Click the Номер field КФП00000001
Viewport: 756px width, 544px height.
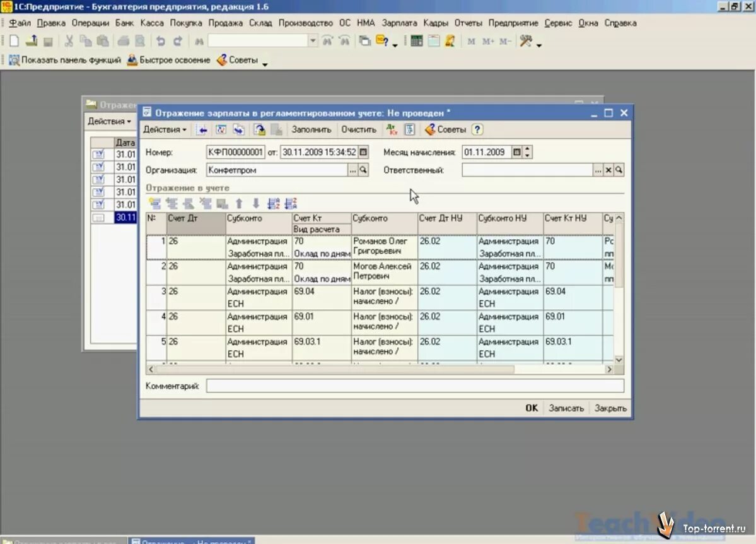pos(235,153)
